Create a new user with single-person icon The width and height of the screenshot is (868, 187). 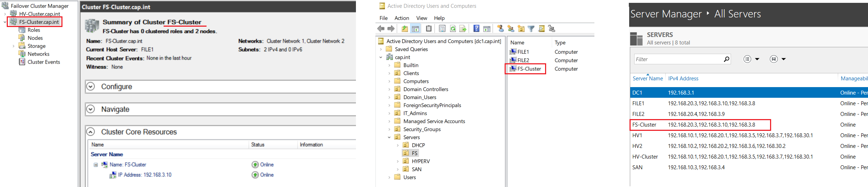(500, 29)
